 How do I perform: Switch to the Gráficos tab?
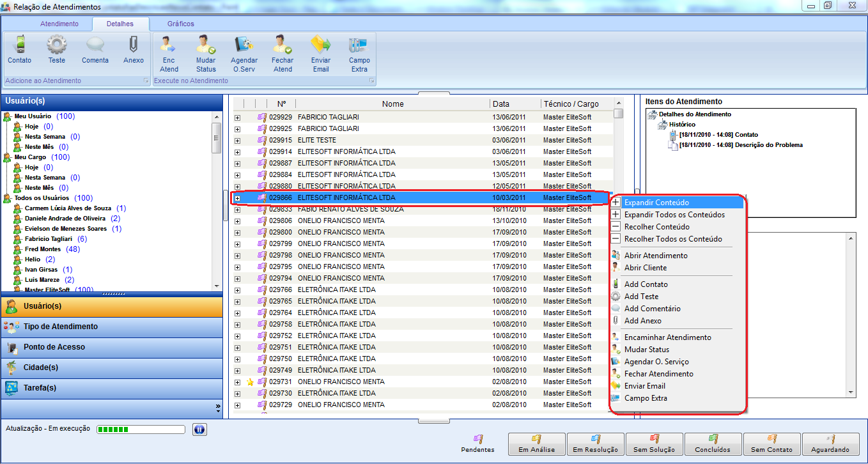(x=181, y=24)
